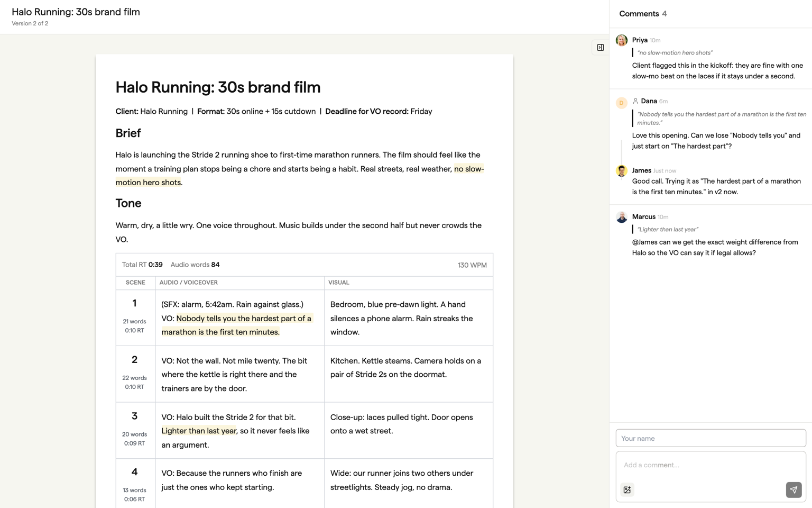Select highlighted 'Nobody tells you the hardest part' line
The image size is (812, 508).
(x=236, y=325)
